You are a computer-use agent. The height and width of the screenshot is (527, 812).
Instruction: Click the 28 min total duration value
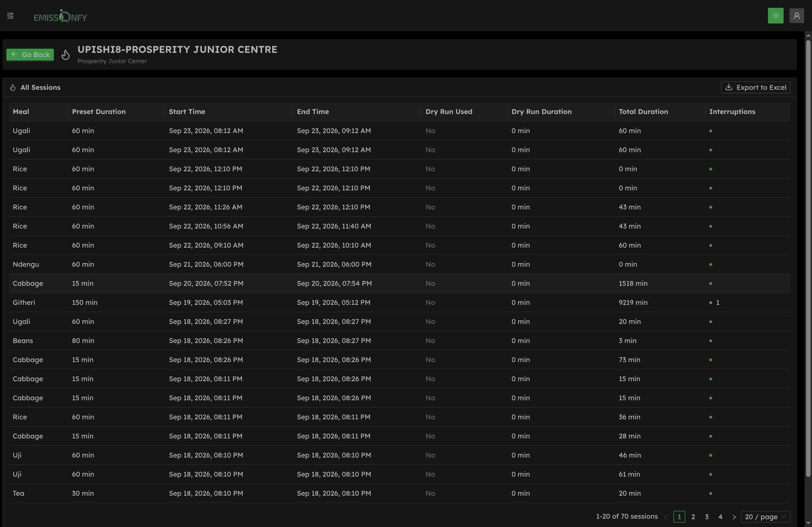click(x=629, y=436)
